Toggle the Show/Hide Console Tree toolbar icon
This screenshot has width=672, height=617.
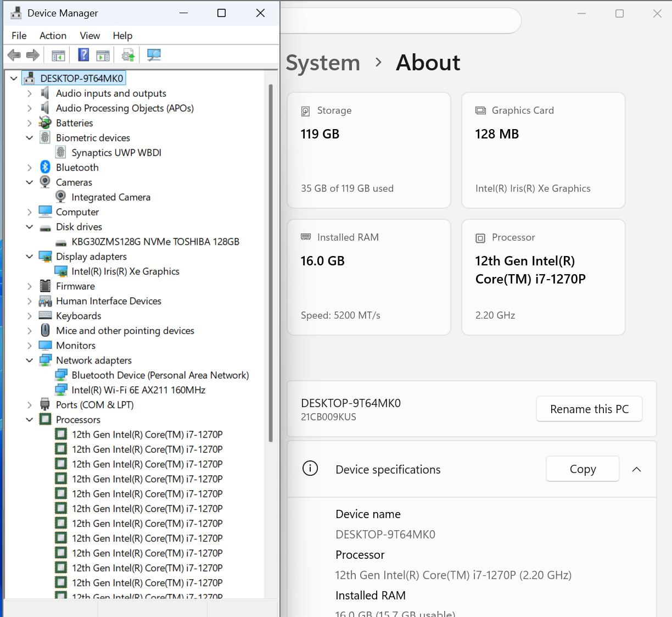pyautogui.click(x=58, y=55)
